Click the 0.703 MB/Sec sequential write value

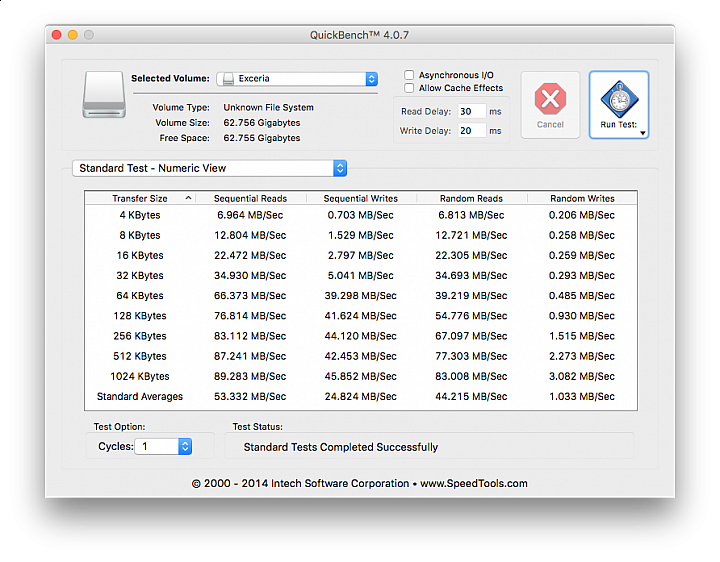click(x=360, y=215)
